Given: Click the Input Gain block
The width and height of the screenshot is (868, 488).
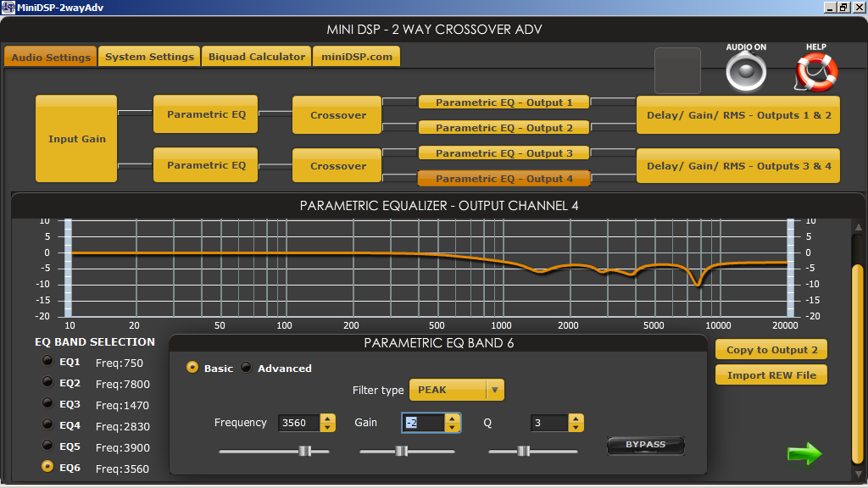Looking at the screenshot, I should click(76, 139).
